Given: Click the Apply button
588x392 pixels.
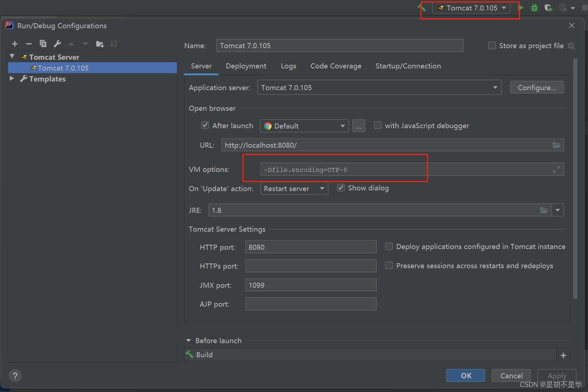Looking at the screenshot, I should pos(557,376).
